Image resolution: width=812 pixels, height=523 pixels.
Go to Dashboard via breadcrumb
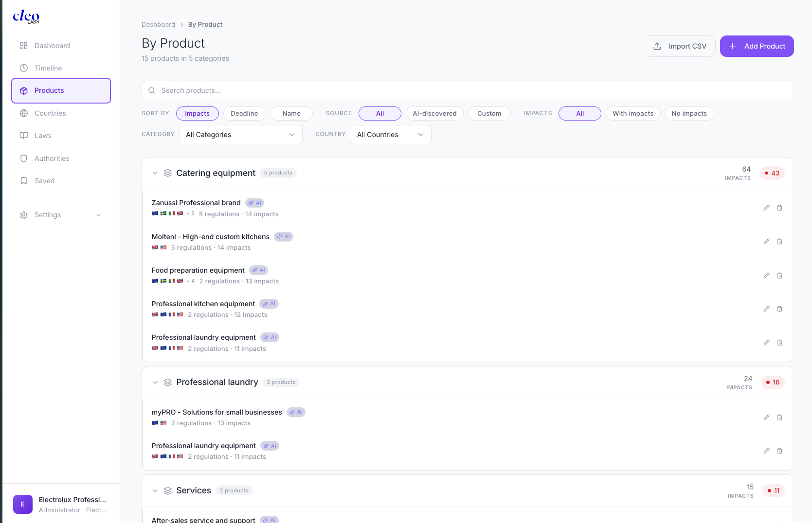(x=158, y=25)
